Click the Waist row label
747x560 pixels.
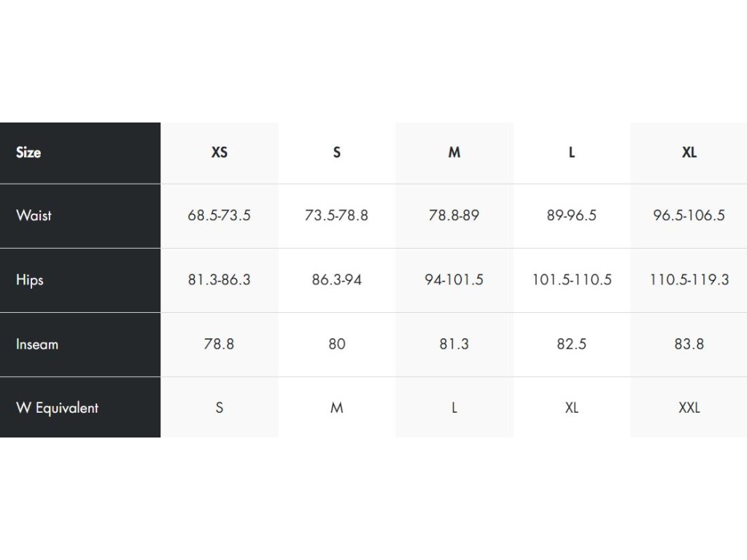tap(34, 216)
